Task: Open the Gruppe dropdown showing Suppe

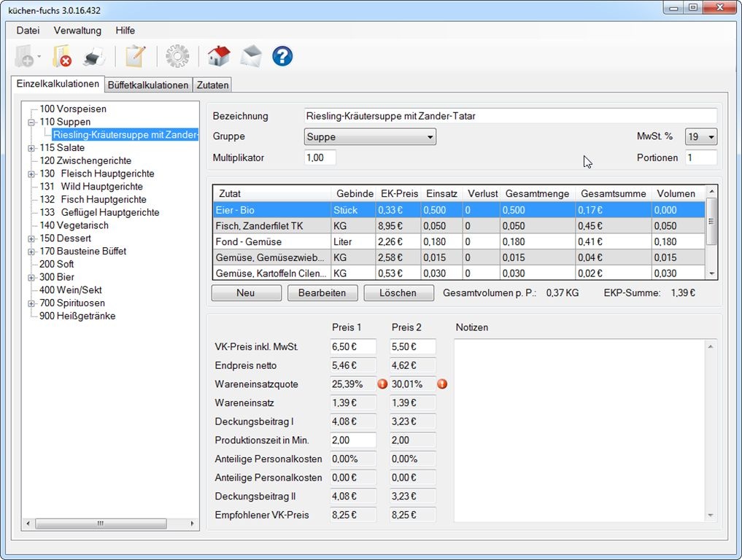Action: (x=370, y=137)
